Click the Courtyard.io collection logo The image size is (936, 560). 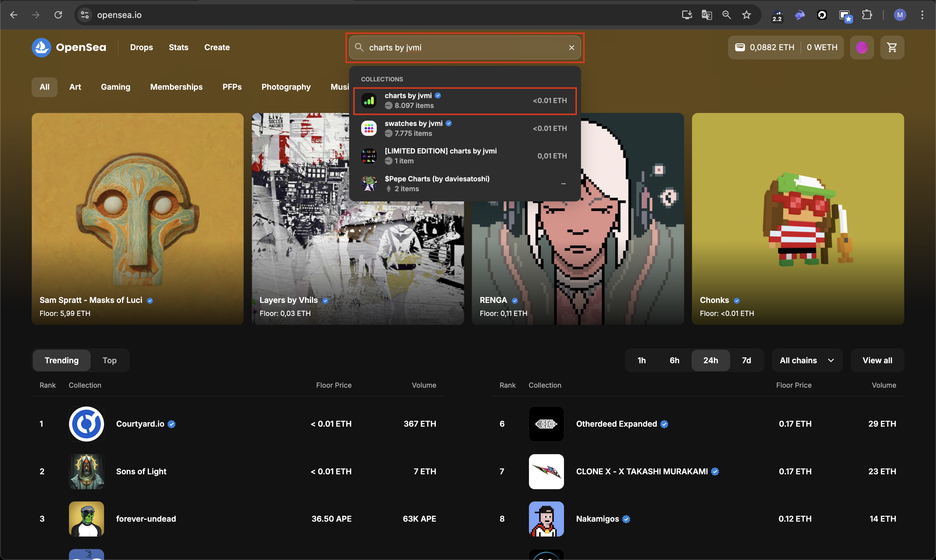[x=86, y=424]
